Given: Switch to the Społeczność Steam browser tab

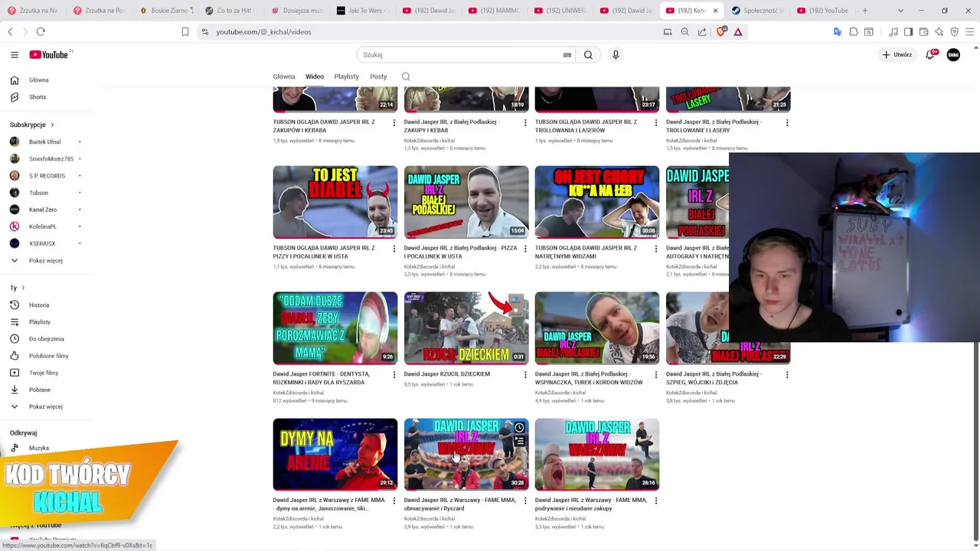Looking at the screenshot, I should pyautogui.click(x=757, y=11).
